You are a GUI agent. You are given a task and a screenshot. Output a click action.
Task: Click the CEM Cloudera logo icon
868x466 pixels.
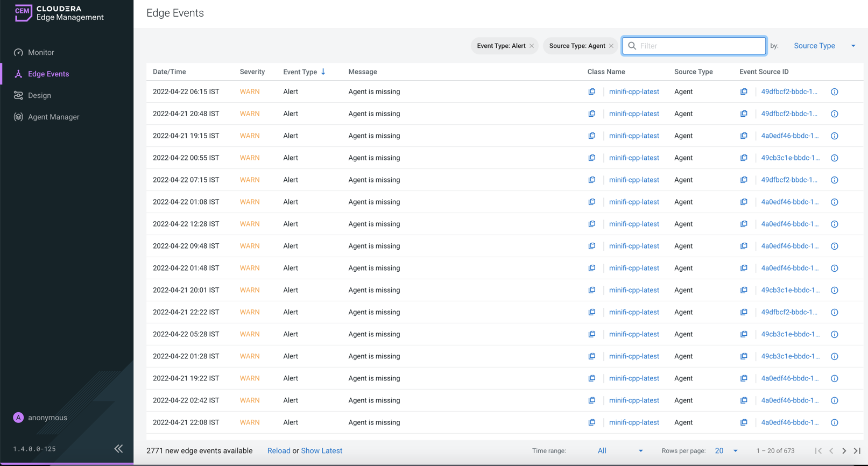(23, 13)
